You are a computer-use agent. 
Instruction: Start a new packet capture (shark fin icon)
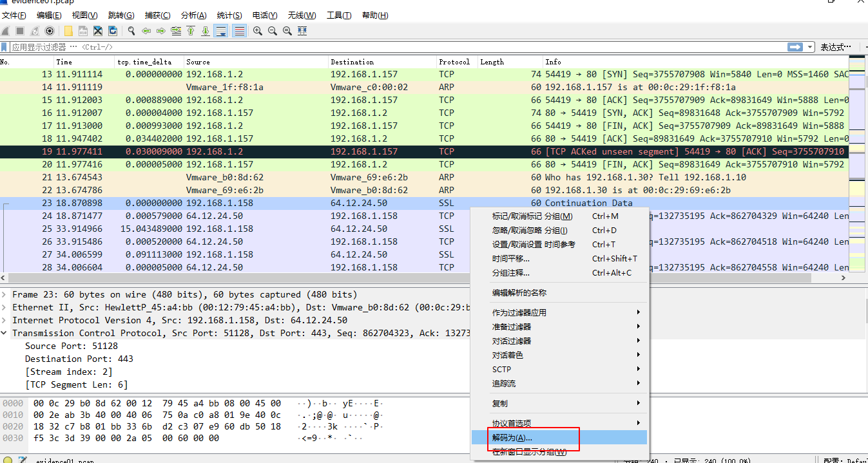coord(6,31)
